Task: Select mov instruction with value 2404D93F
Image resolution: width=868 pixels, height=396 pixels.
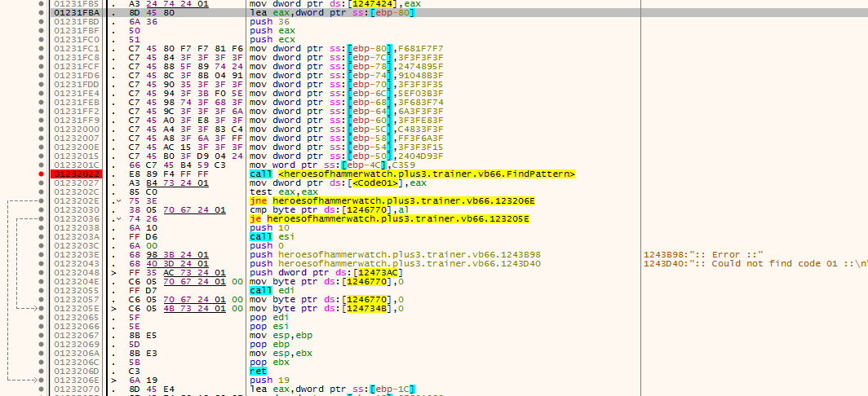Action: click(347, 156)
